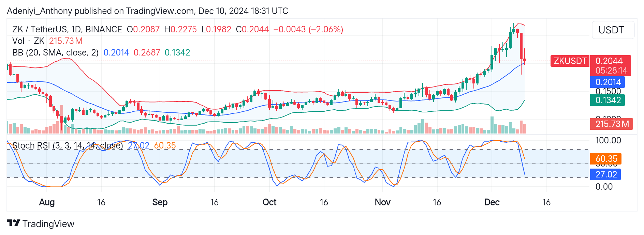Click the H0.2275 high value
Viewport: 644px width, 235px height.
pos(180,29)
